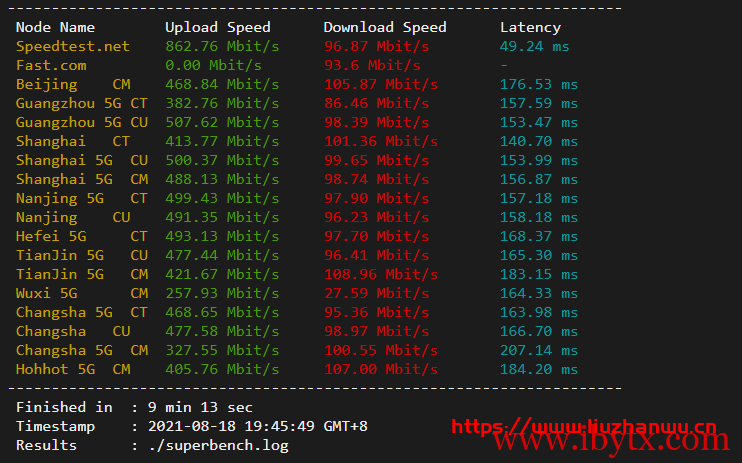Click the 49.24 ms latency value
Screen dimensions: 742x463
pyautogui.click(x=534, y=46)
